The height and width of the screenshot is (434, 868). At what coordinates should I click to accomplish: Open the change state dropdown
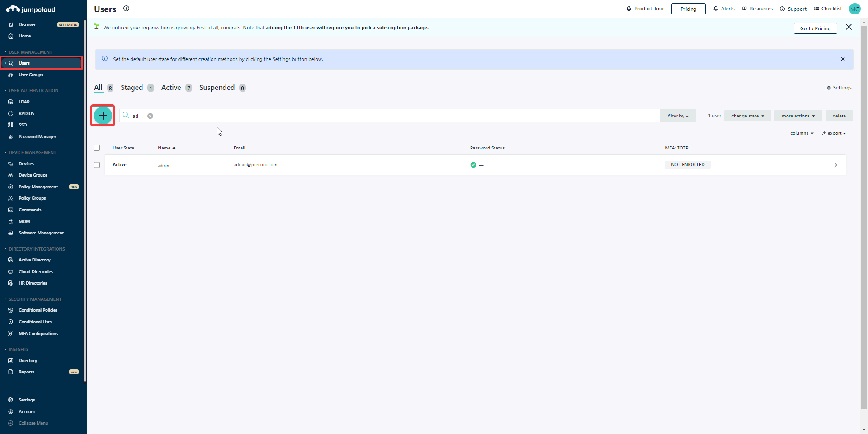pos(747,116)
